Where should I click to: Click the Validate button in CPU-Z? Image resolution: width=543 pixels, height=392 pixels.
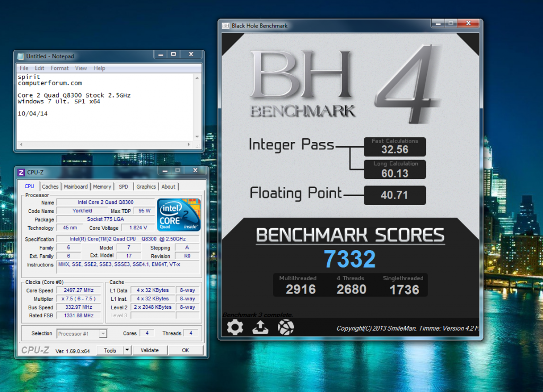coord(150,350)
